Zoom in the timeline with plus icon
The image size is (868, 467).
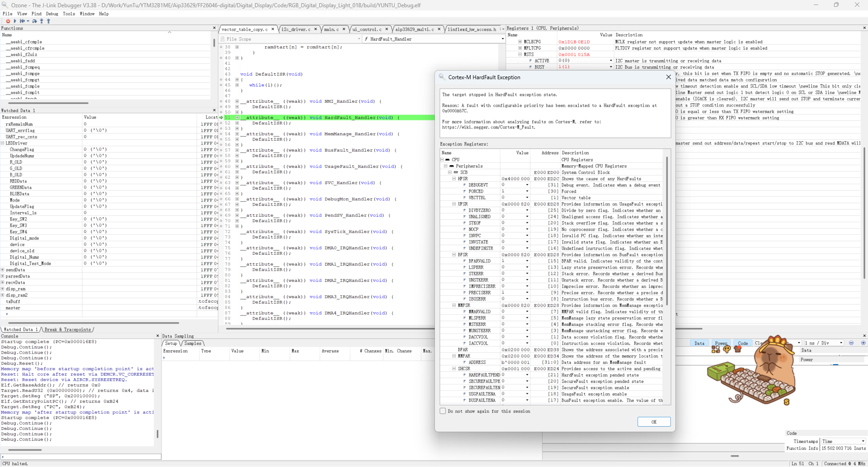(863, 343)
